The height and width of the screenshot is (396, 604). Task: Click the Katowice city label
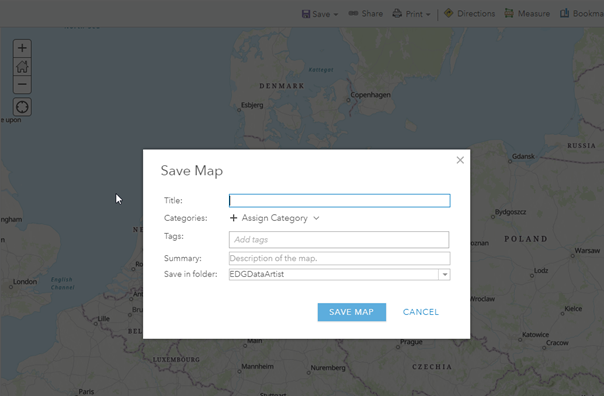click(535, 334)
